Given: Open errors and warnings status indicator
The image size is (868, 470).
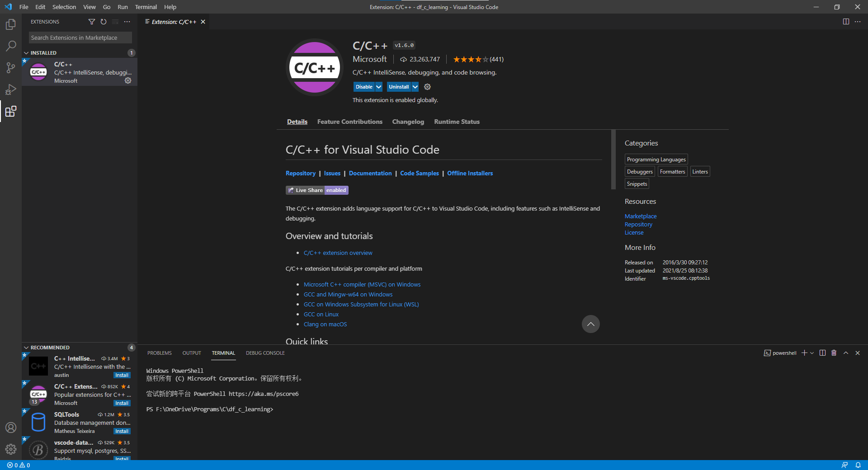Looking at the screenshot, I should point(19,465).
